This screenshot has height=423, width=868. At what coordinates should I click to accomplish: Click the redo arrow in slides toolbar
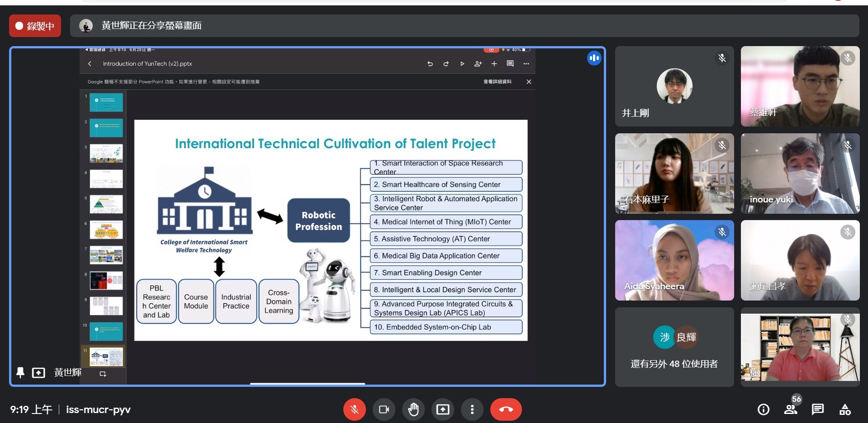click(446, 64)
